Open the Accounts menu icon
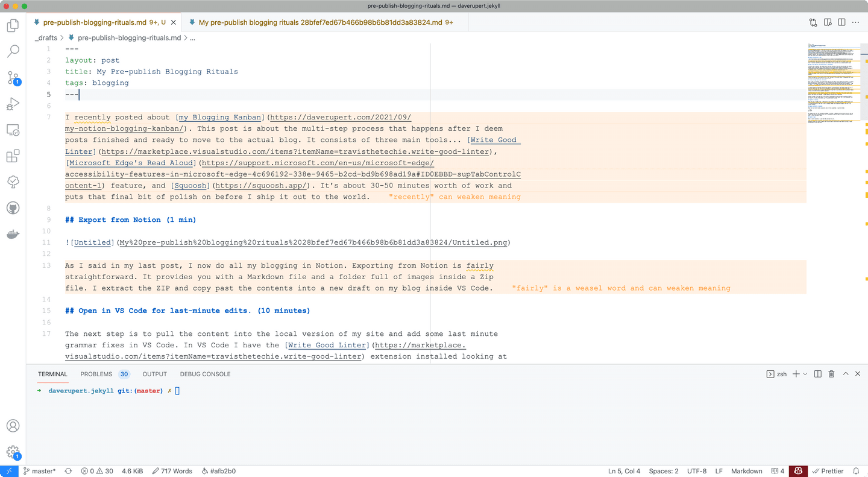Screen dimensions: 868x477 click(x=13, y=425)
